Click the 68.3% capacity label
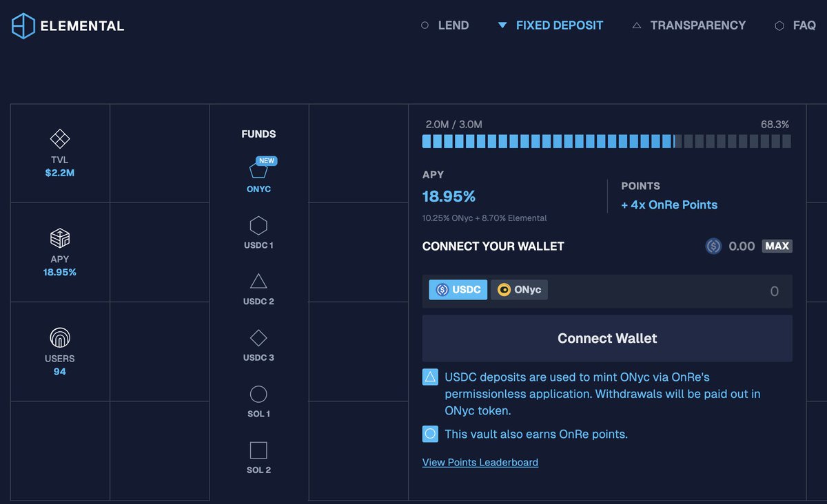 [x=775, y=124]
